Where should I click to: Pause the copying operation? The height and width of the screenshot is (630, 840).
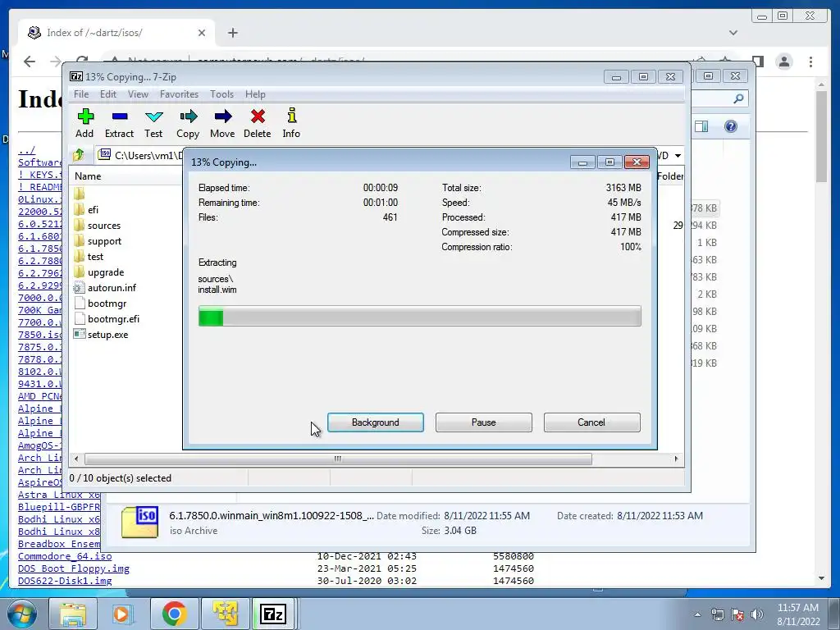click(484, 422)
